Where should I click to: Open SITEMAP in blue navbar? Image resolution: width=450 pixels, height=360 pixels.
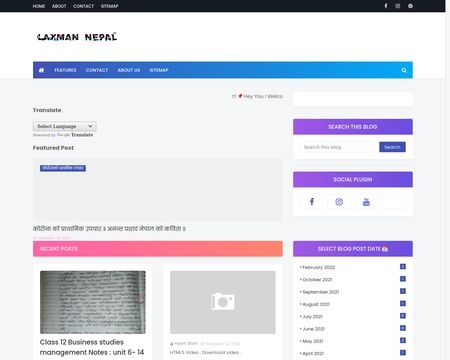pos(159,70)
